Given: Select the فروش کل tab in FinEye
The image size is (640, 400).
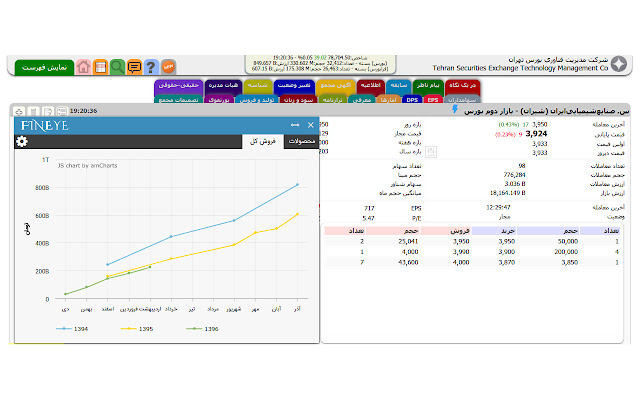Looking at the screenshot, I should (264, 142).
